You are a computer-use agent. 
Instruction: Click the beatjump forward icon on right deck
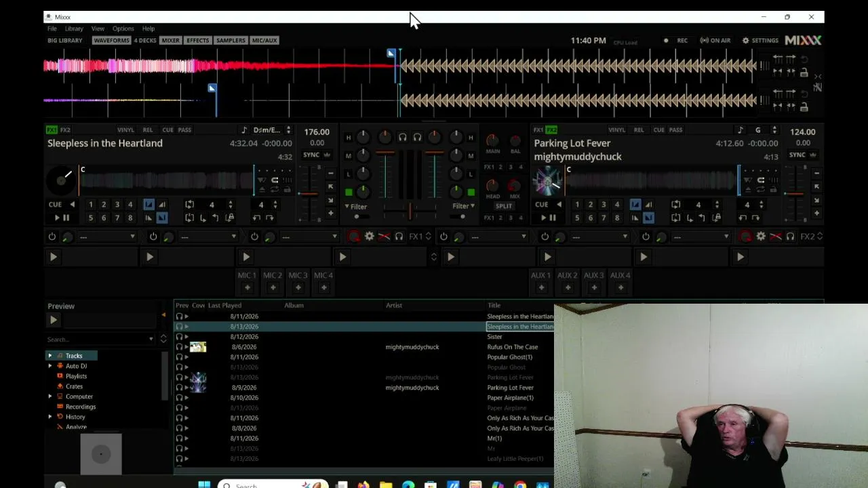tap(756, 218)
